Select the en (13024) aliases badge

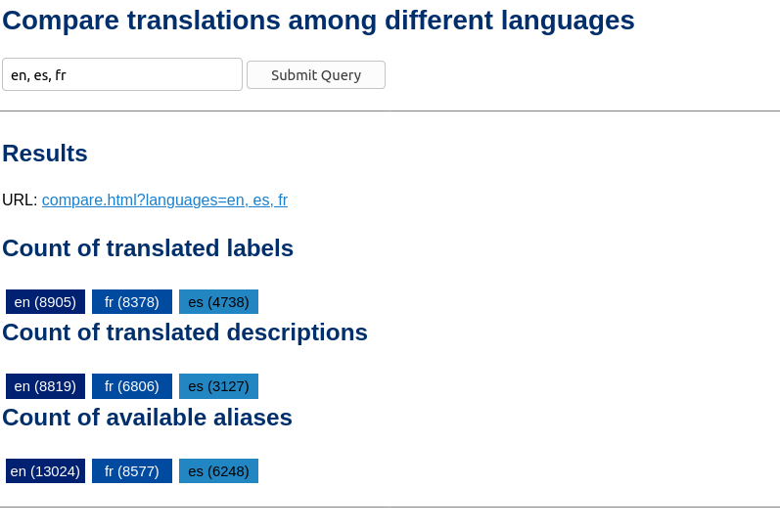pyautogui.click(x=45, y=470)
